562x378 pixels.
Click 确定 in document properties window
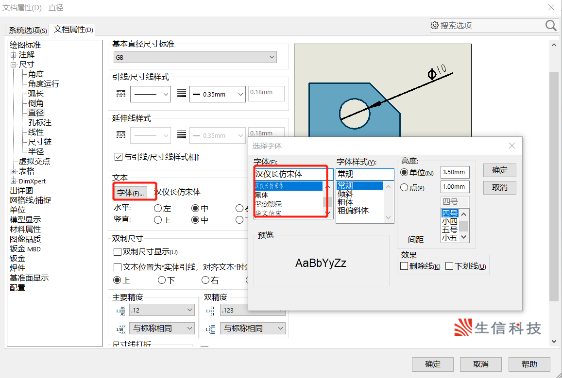[433, 364]
